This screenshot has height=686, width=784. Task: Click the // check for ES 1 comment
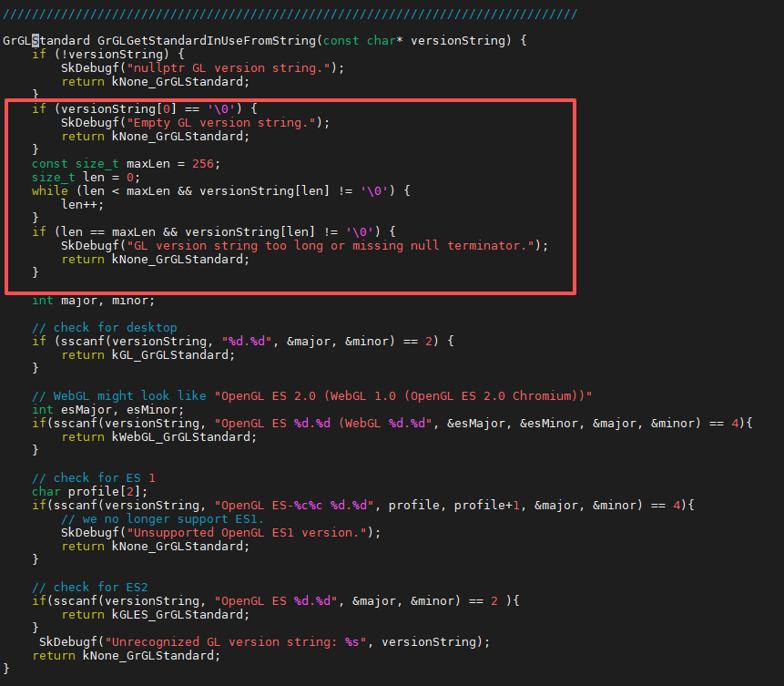coord(94,478)
